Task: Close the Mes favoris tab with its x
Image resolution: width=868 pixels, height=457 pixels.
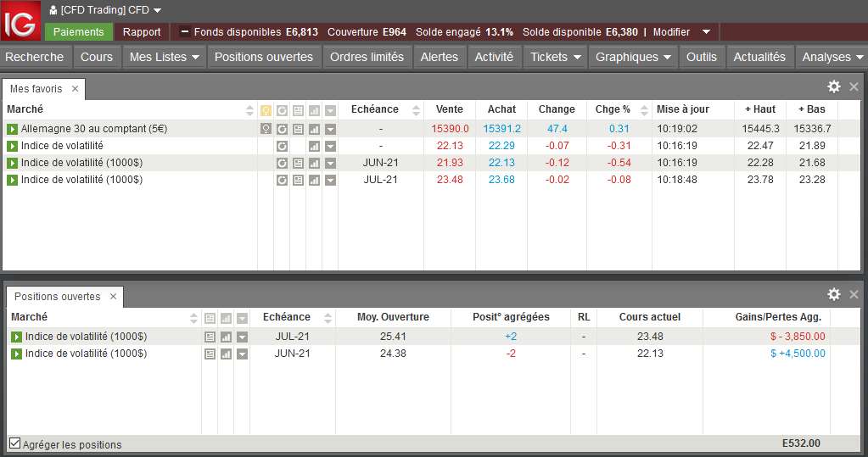Action: (x=76, y=88)
